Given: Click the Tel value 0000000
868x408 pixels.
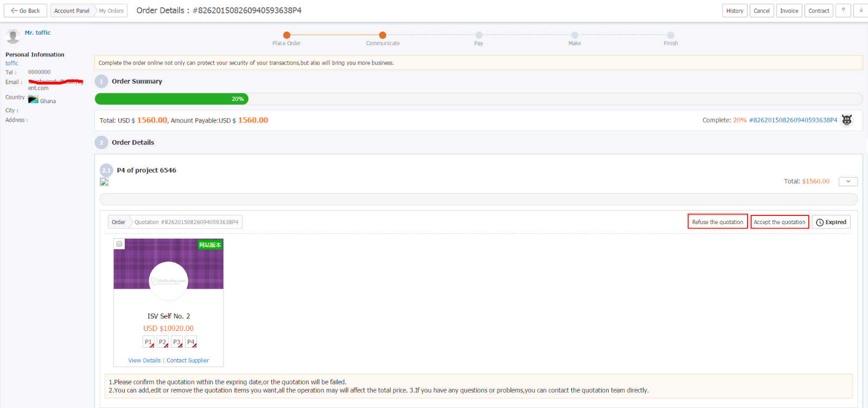Looking at the screenshot, I should pyautogui.click(x=40, y=72).
